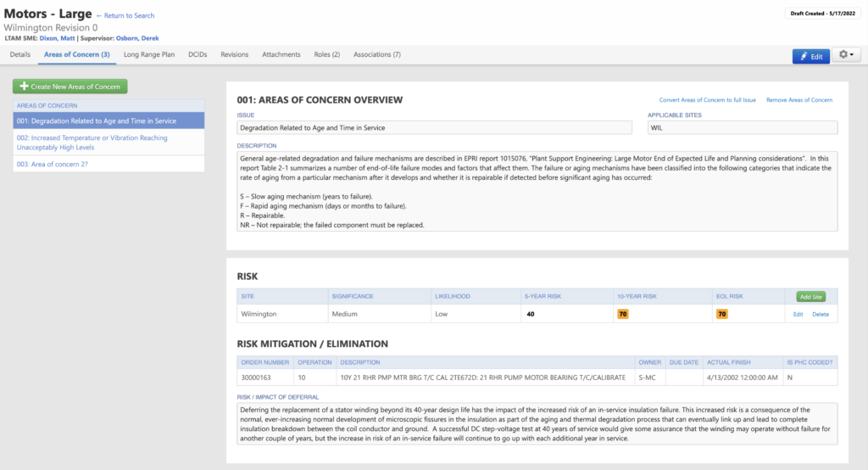This screenshot has width=868, height=470.
Task: Go to the Revisions tab
Action: tap(235, 54)
